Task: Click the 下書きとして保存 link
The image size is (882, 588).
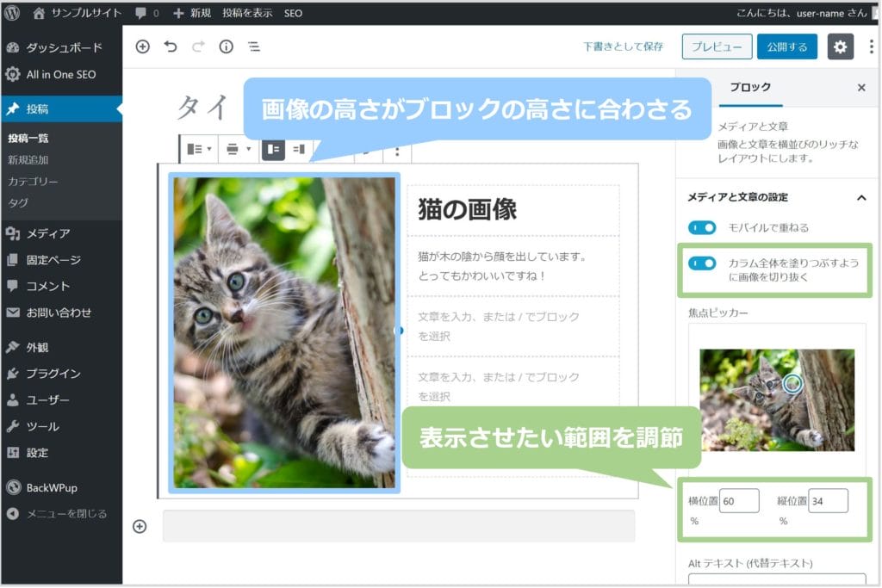Action: tap(623, 46)
